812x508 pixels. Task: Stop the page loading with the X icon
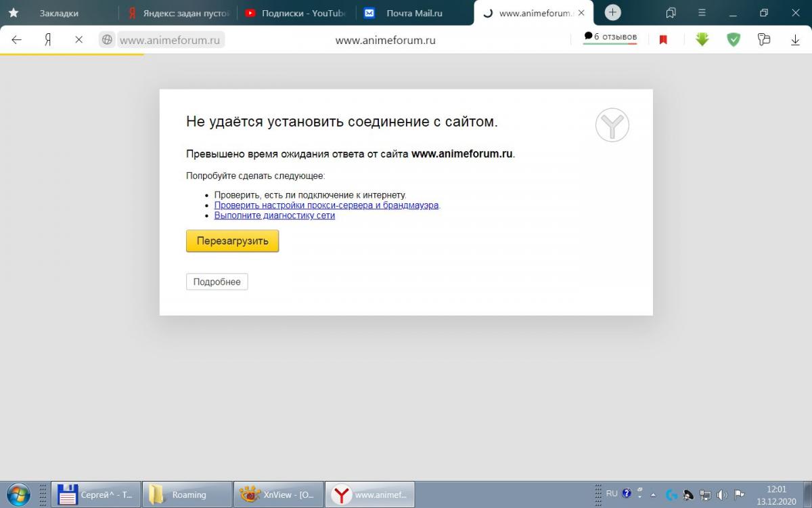[x=78, y=40]
